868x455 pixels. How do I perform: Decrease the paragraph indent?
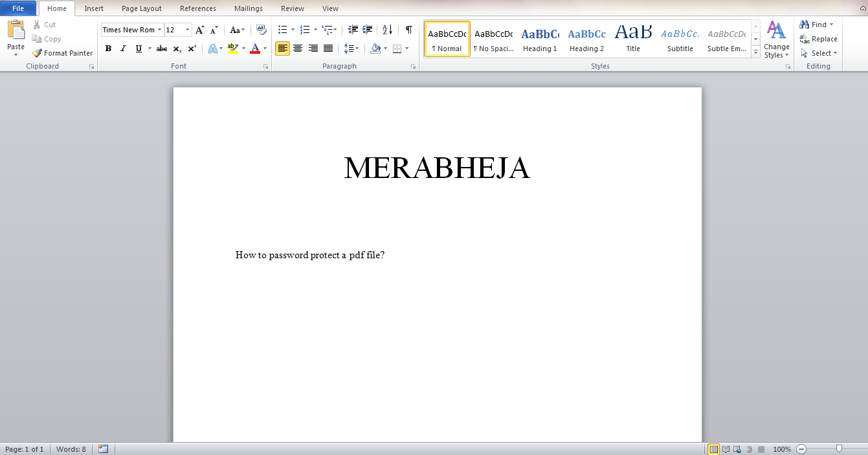(x=353, y=30)
